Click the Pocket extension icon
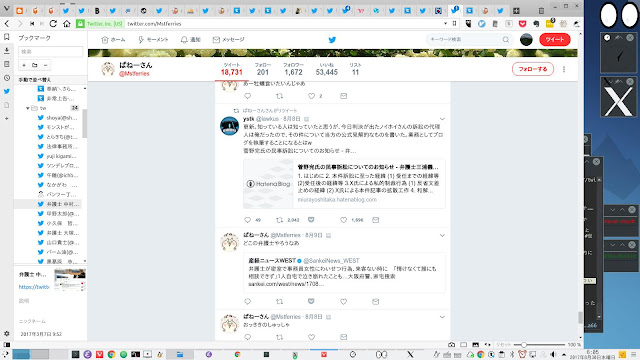The width and height of the screenshot is (640, 360). pyautogui.click(x=522, y=24)
